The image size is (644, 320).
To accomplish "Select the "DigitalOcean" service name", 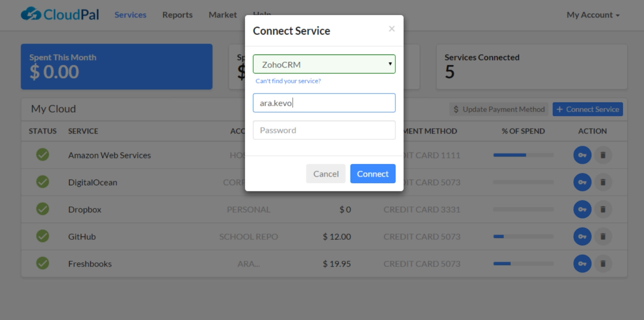I will pyautogui.click(x=93, y=182).
